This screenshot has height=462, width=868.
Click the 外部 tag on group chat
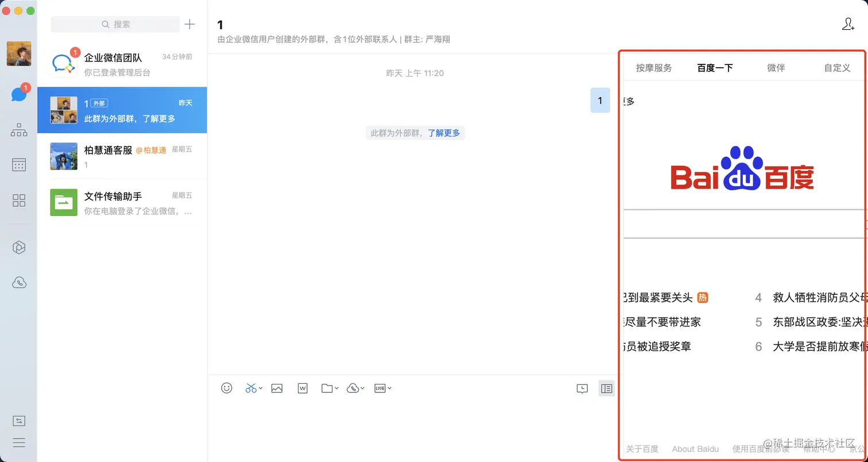99,103
